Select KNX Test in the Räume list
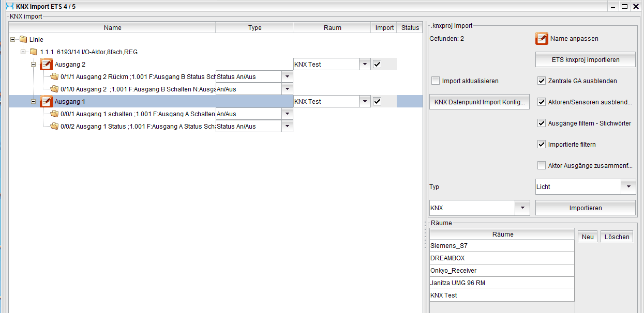 502,295
